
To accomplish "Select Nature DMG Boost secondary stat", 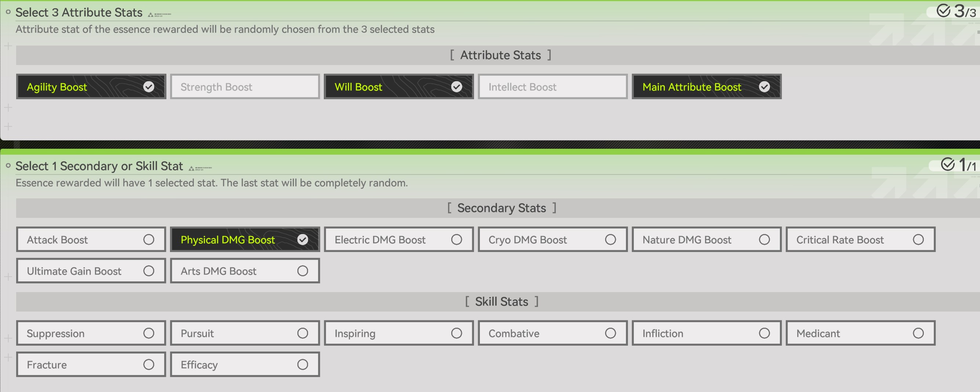I will coord(706,240).
